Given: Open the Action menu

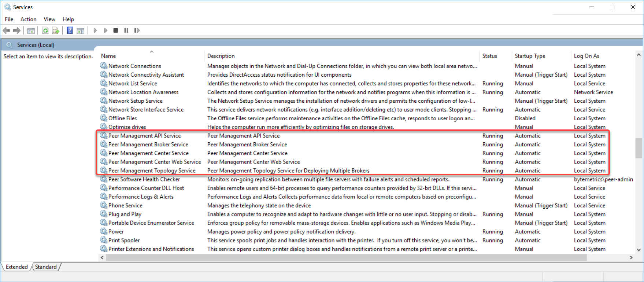Looking at the screenshot, I should coord(28,19).
